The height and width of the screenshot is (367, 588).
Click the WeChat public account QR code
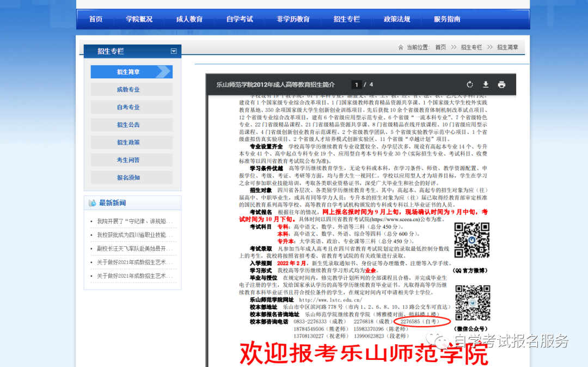tap(471, 303)
